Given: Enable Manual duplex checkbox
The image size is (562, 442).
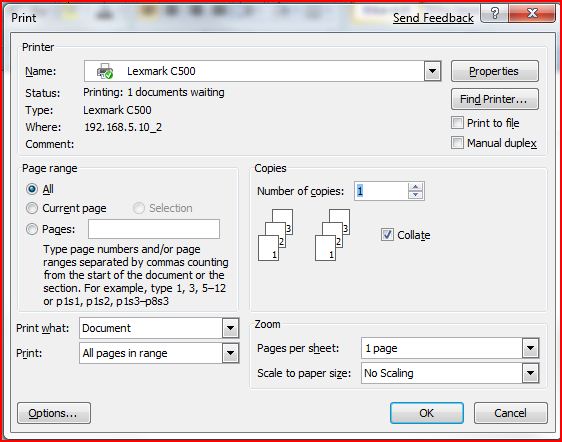Looking at the screenshot, I should [457, 143].
